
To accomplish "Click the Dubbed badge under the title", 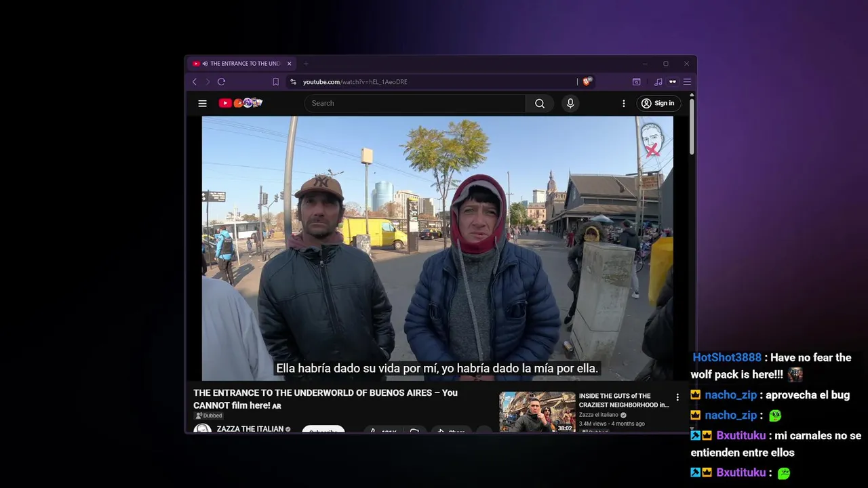I will [208, 415].
